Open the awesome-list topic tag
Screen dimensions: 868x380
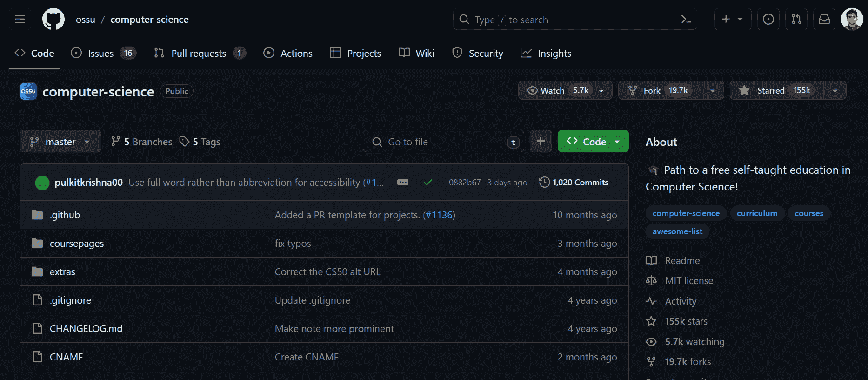(x=677, y=231)
